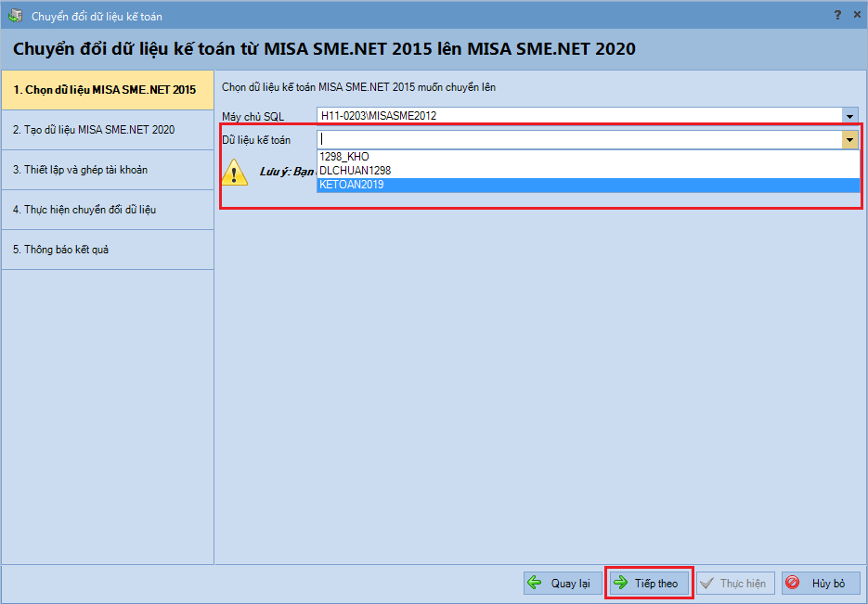Click the Máy chủ SQL label

[x=253, y=117]
